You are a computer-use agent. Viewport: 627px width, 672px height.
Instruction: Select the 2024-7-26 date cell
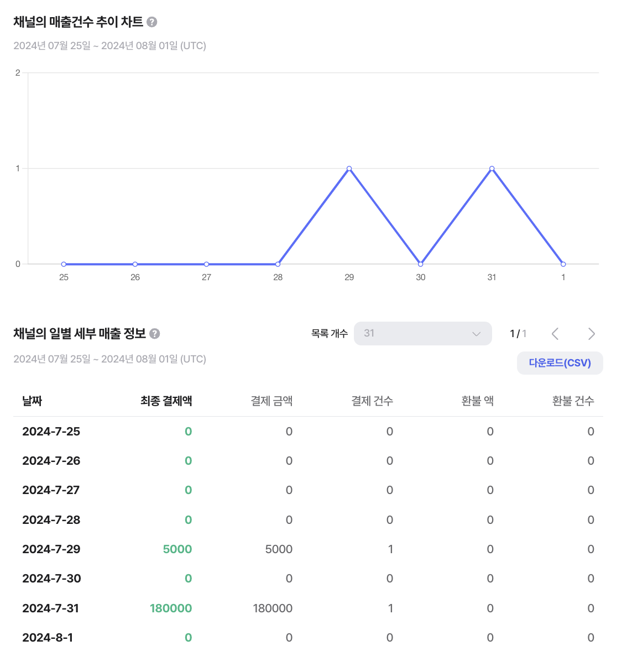point(51,461)
